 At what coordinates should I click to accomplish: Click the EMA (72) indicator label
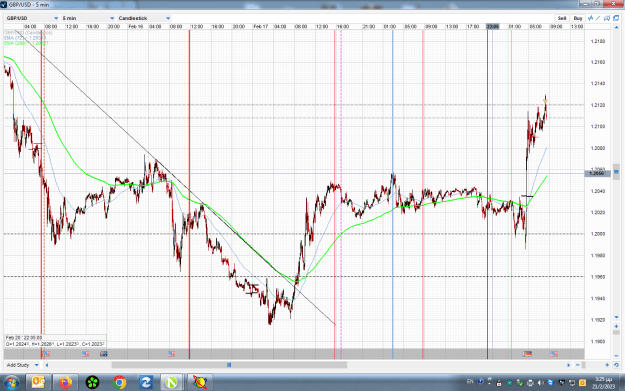25,38
